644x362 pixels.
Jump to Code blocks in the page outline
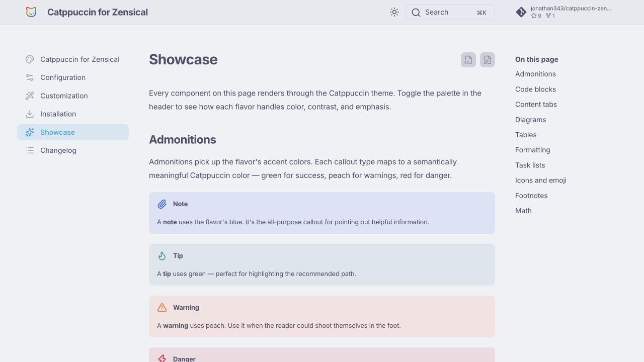click(x=535, y=89)
